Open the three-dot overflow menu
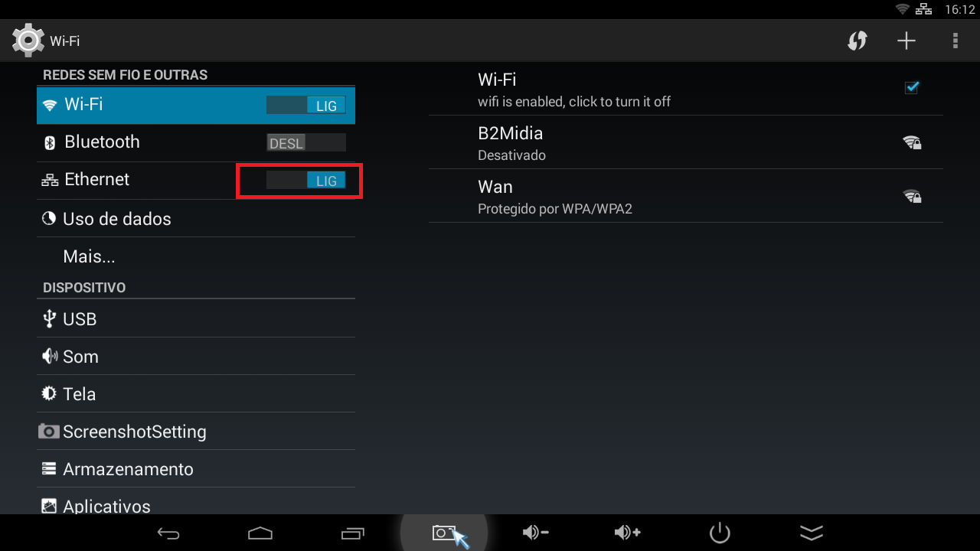This screenshot has height=551, width=980. pos(955,41)
